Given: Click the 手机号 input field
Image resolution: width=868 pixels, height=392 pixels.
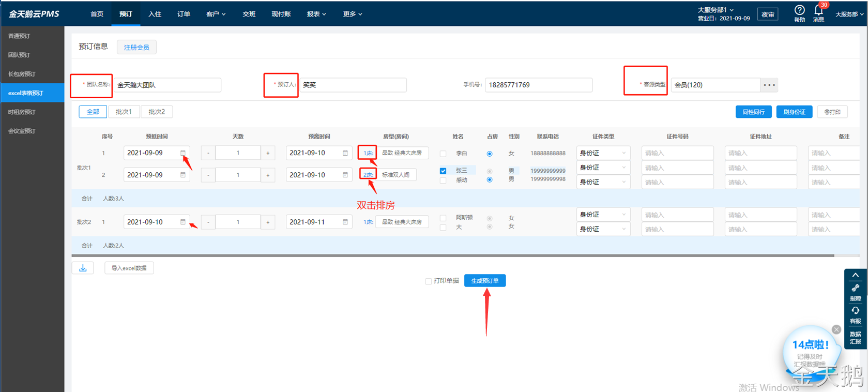Looking at the screenshot, I should [539, 85].
